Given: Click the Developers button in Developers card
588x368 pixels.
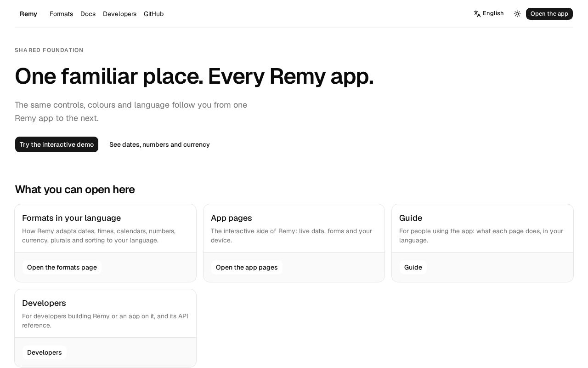Looking at the screenshot, I should coord(45,352).
